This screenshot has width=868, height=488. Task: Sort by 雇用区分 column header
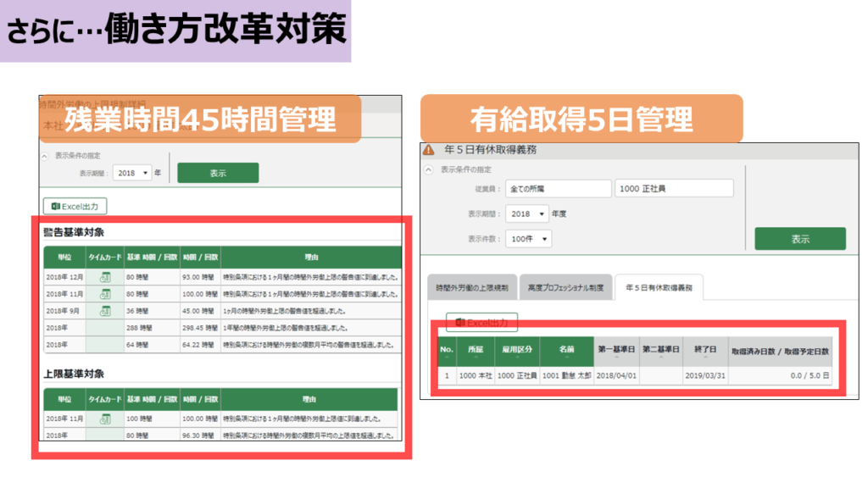click(x=517, y=352)
